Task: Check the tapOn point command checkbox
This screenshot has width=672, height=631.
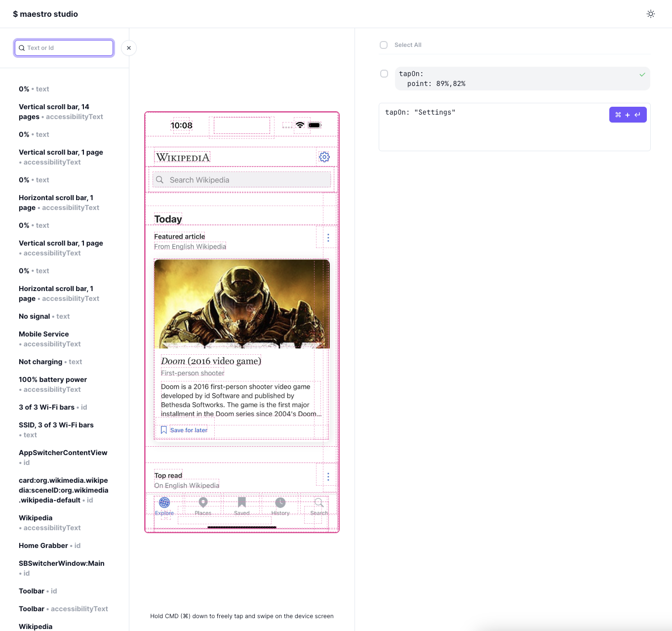Action: point(384,74)
